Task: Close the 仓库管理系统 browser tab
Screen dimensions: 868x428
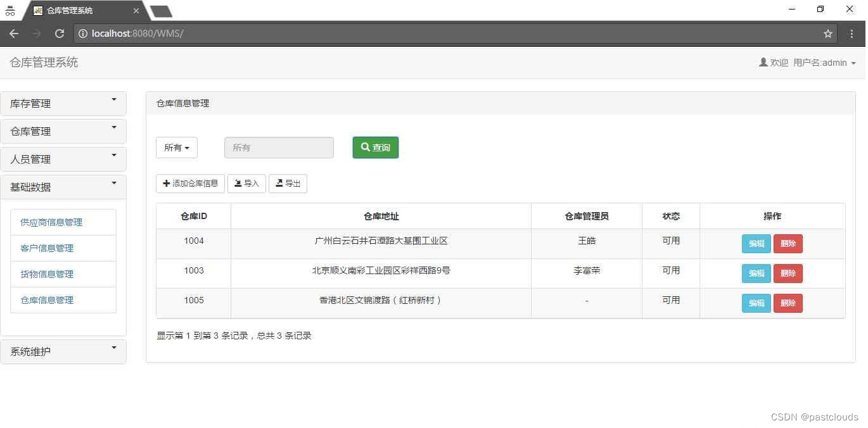Action: (136, 11)
